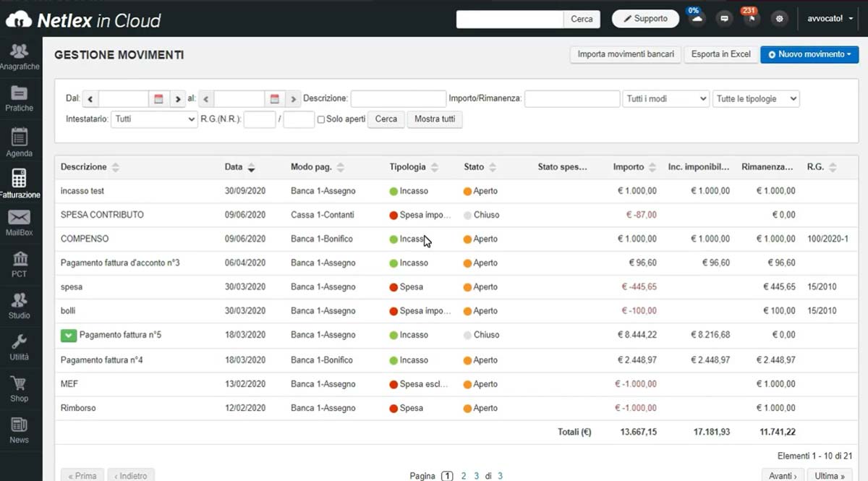
Task: Focus the top search input field
Action: click(510, 20)
